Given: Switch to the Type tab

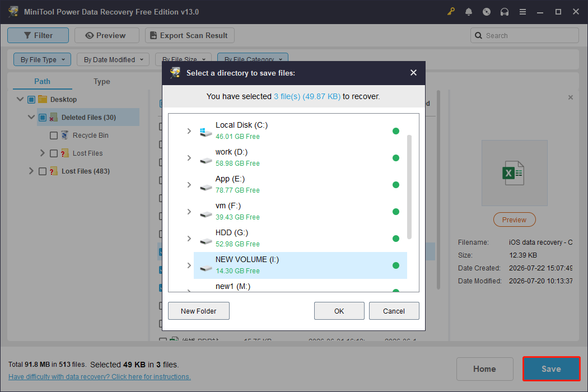Looking at the screenshot, I should [101, 81].
